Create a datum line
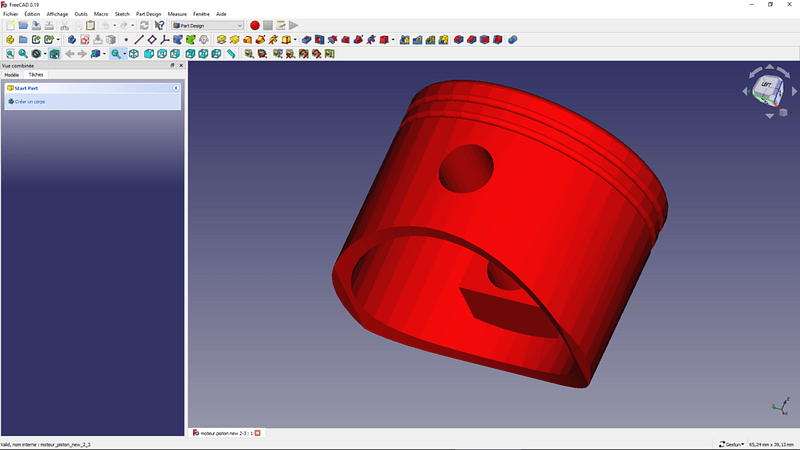Image resolution: width=800 pixels, height=450 pixels. coord(139,40)
